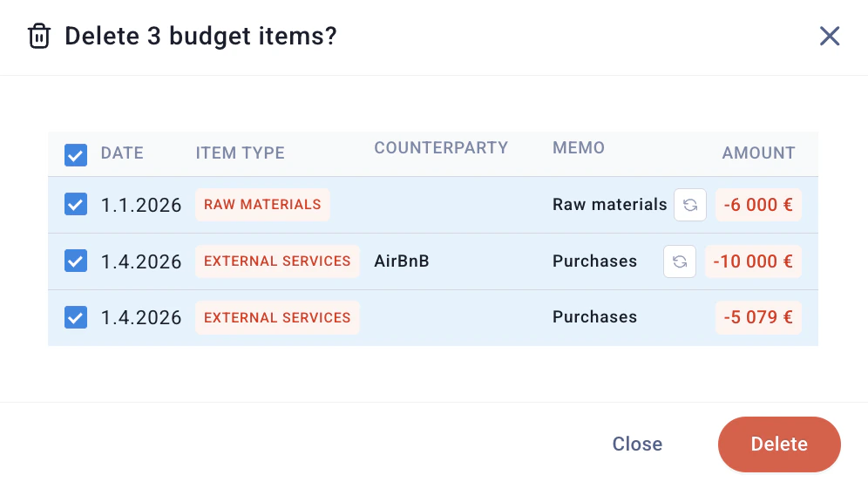The image size is (868, 502).
Task: Toggle the select-all checkbox in table header
Action: point(76,155)
